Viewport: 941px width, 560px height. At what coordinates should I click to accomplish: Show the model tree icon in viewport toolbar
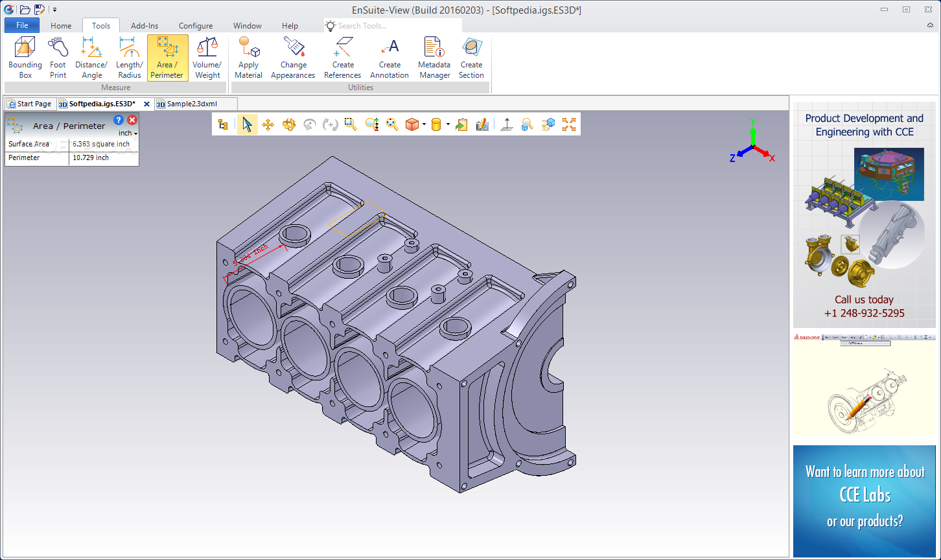pos(223,124)
